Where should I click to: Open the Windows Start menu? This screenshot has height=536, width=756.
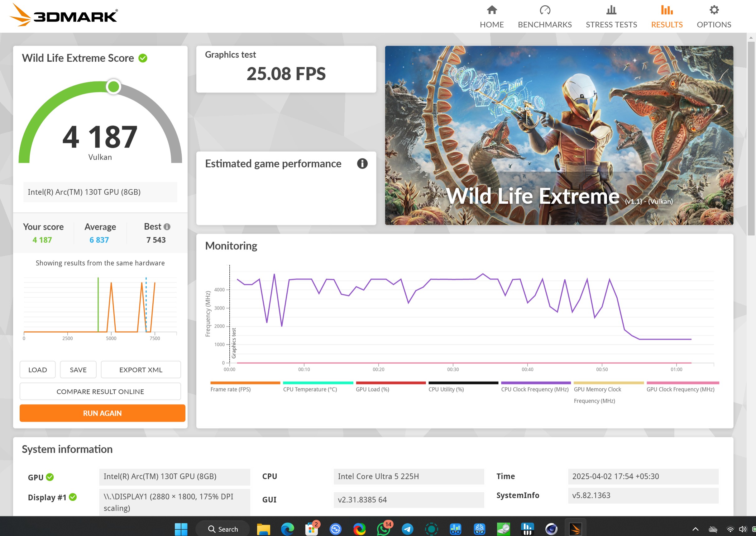coord(181,529)
